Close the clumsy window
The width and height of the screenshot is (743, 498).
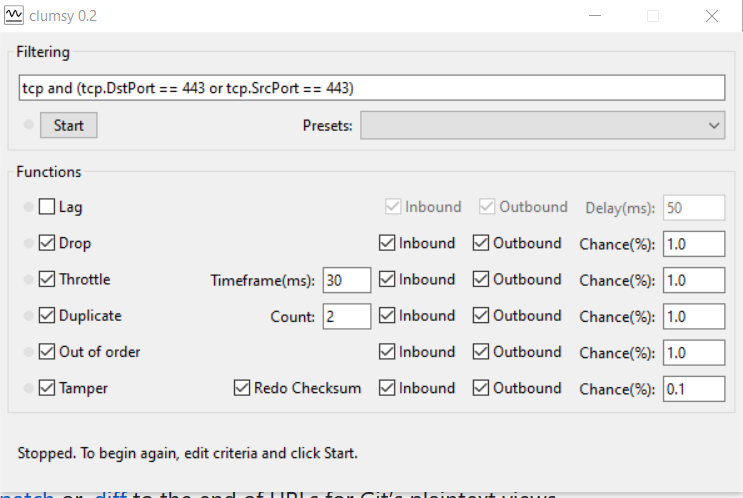pos(712,16)
